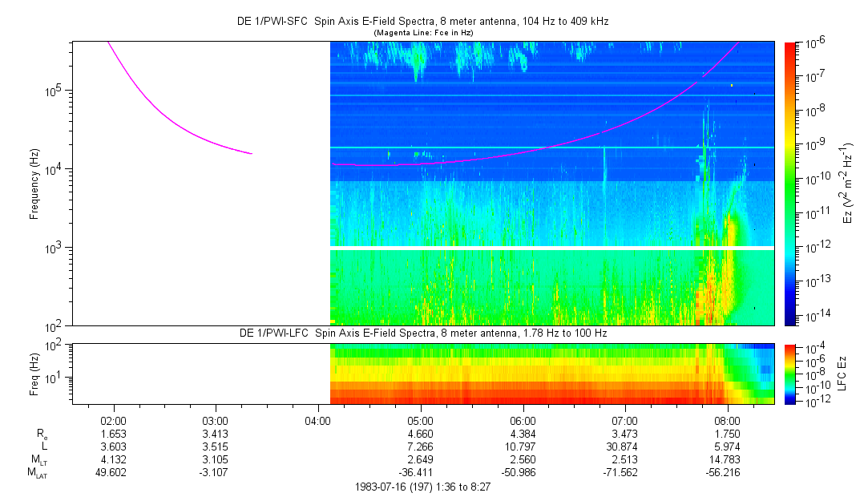Click the 06:00 time axis label
This screenshot has width=868, height=497.
[523, 420]
